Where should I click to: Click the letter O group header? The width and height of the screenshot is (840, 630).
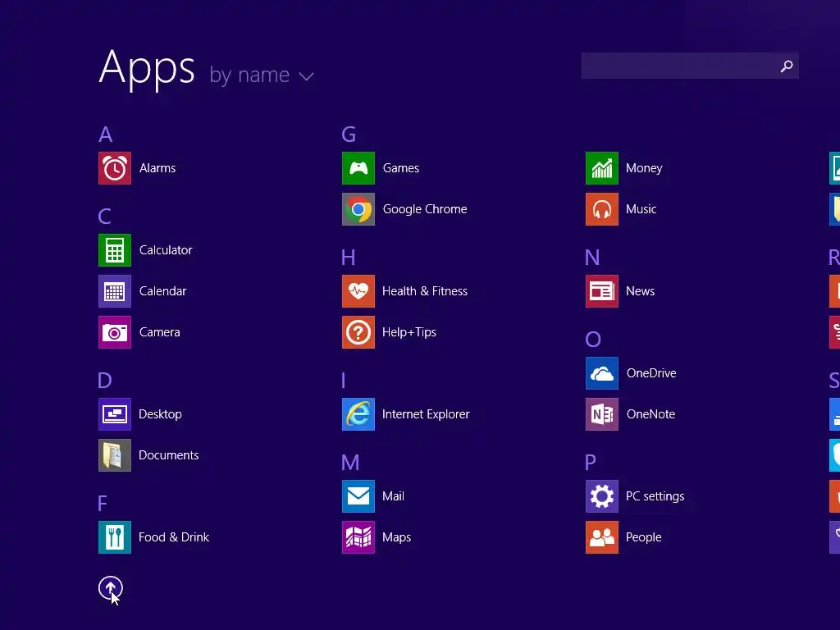point(593,340)
